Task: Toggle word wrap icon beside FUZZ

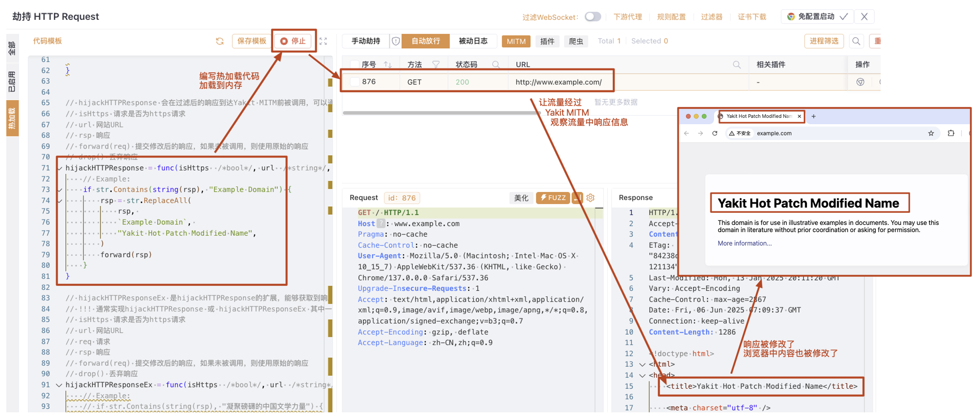Action: tap(577, 198)
